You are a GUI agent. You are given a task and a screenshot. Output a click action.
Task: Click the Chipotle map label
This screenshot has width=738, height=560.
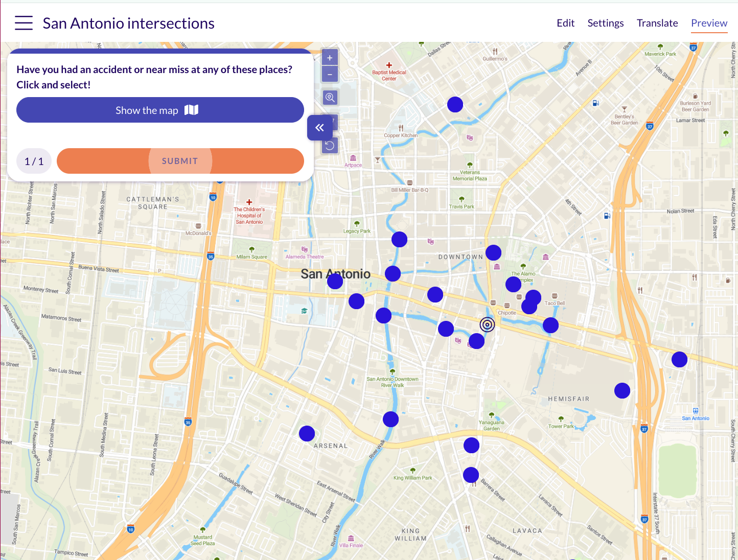[507, 313]
